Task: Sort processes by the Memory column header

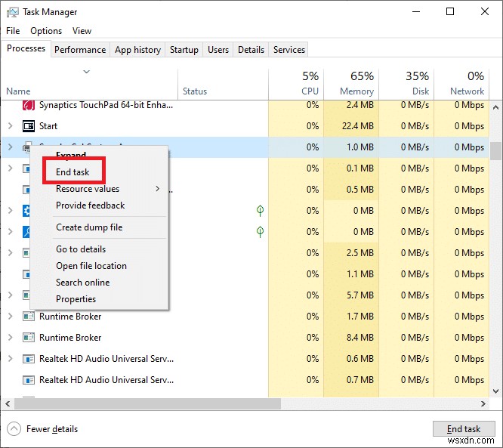Action: click(356, 83)
